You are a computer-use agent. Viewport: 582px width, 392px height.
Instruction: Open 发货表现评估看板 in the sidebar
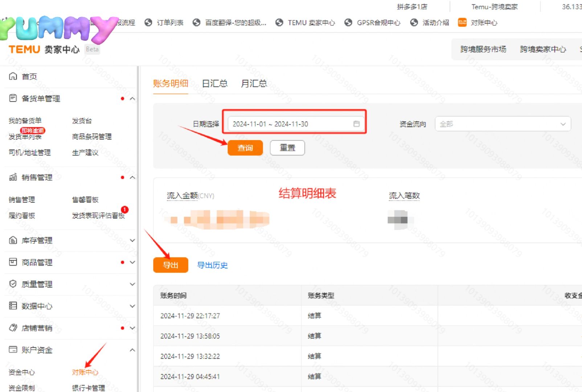[x=98, y=216]
